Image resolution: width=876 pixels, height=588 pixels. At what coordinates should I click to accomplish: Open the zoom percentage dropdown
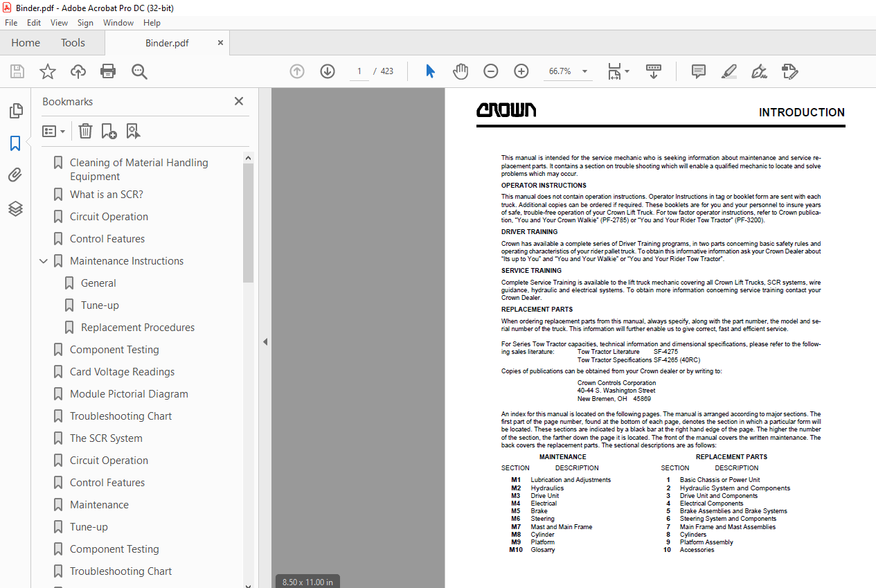pos(584,71)
